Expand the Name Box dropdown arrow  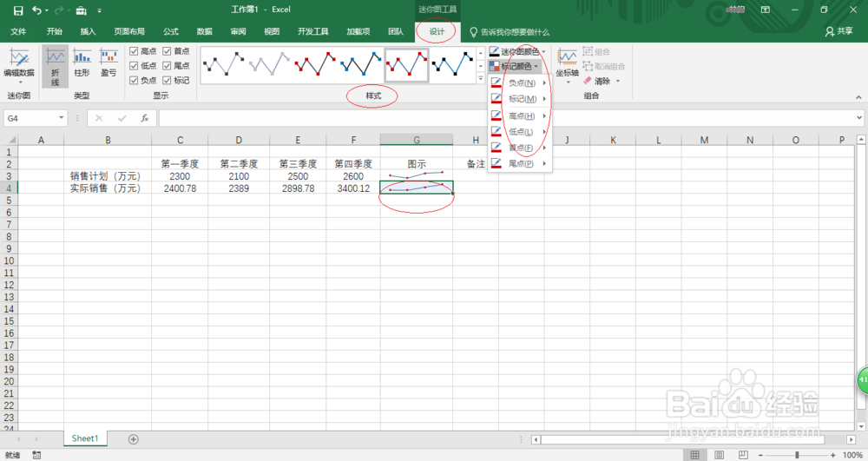(x=61, y=118)
